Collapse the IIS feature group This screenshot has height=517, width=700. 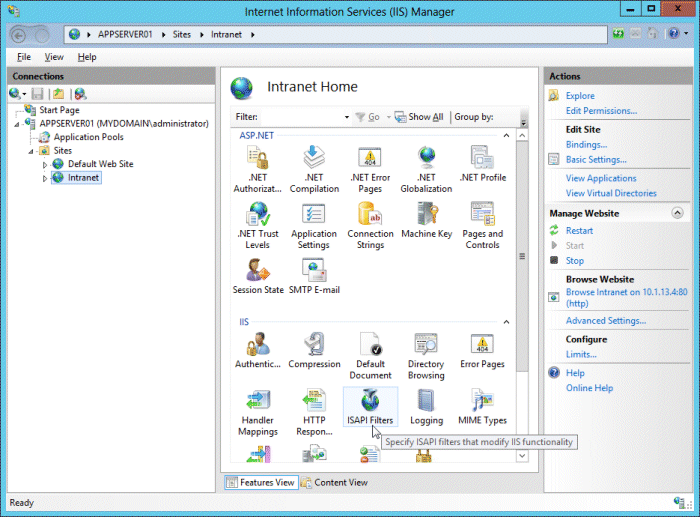506,322
